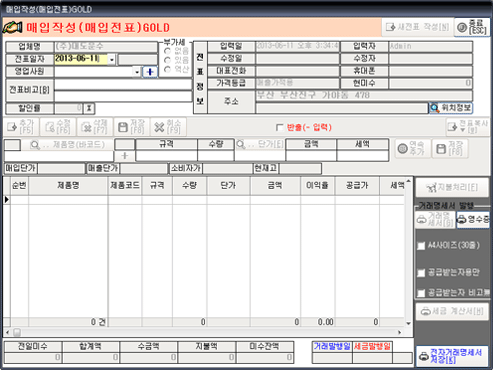
Task: Click the 제품명 column header in grid
Action: coord(68,185)
